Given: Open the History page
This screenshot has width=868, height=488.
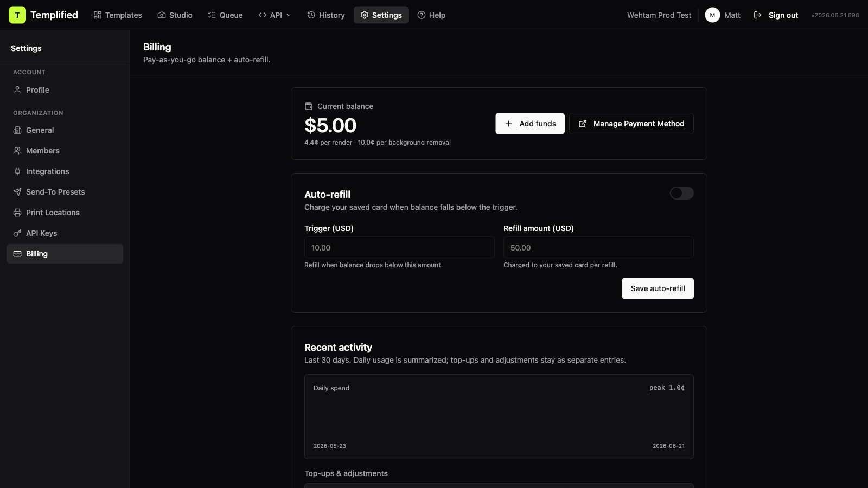Looking at the screenshot, I should [326, 15].
